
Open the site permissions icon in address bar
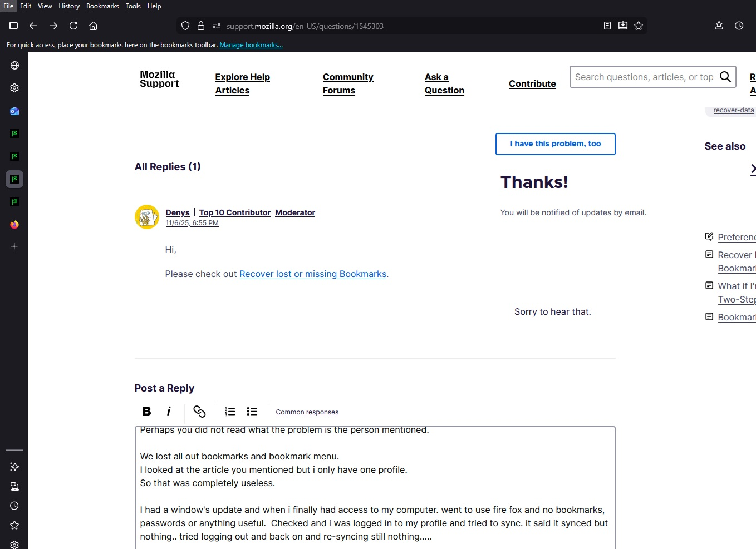[x=217, y=26]
